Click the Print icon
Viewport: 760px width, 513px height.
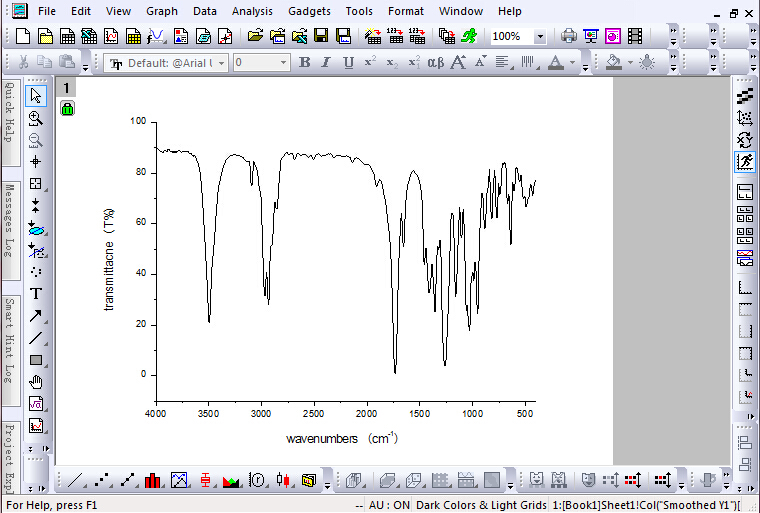click(x=569, y=37)
